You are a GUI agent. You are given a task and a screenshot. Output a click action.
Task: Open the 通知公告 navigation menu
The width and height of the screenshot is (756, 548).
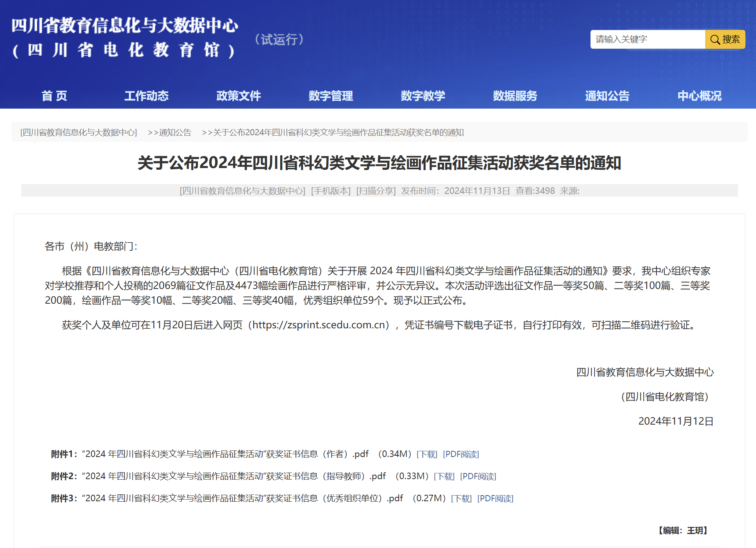tap(607, 96)
